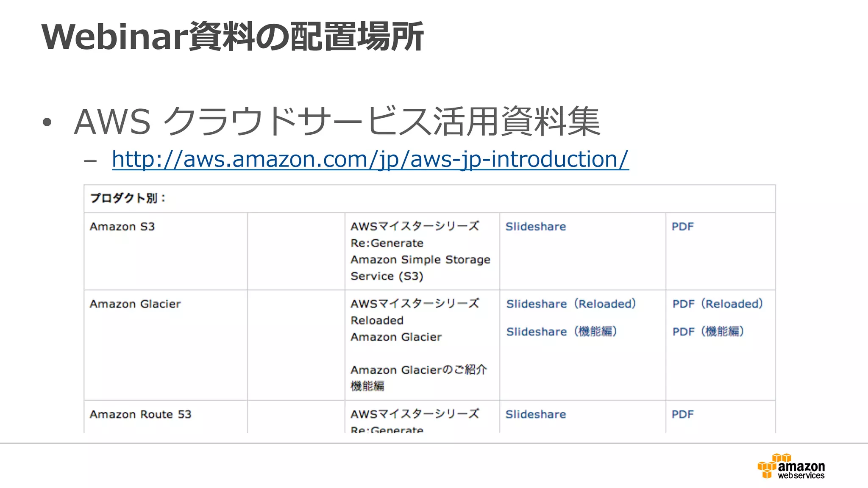
Task: Select the Amazon S3 product cell
Action: pos(122,227)
